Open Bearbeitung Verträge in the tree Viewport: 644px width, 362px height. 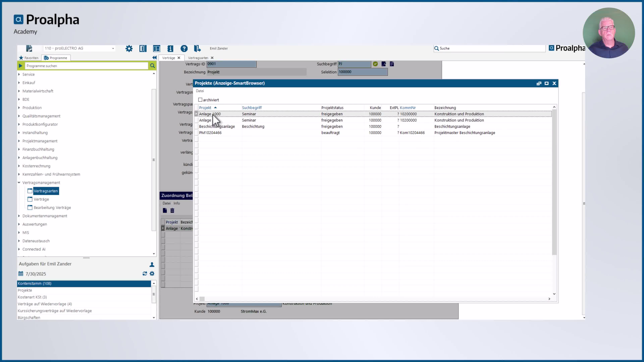coord(52,207)
